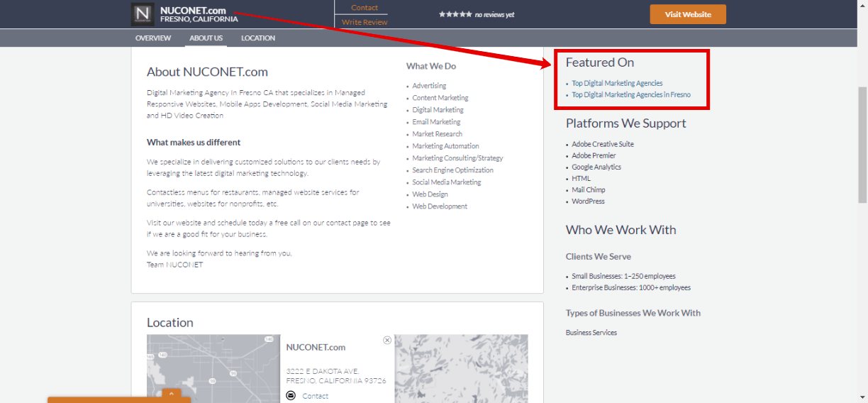Open the Overview tab
The image size is (868, 403).
(x=153, y=38)
